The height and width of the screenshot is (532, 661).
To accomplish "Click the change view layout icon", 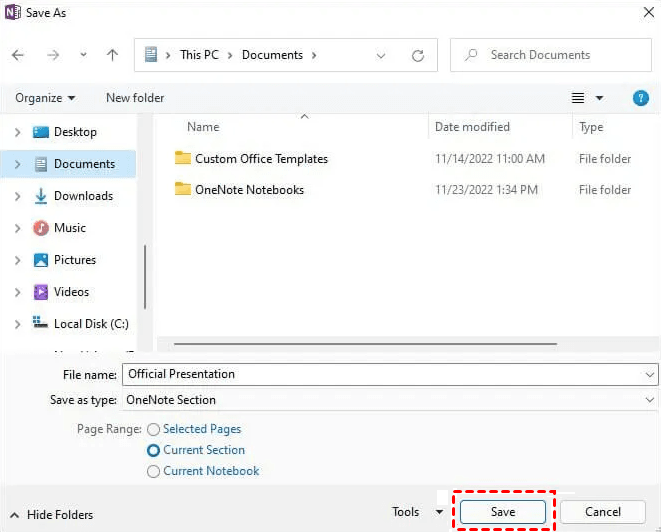I will (578, 98).
